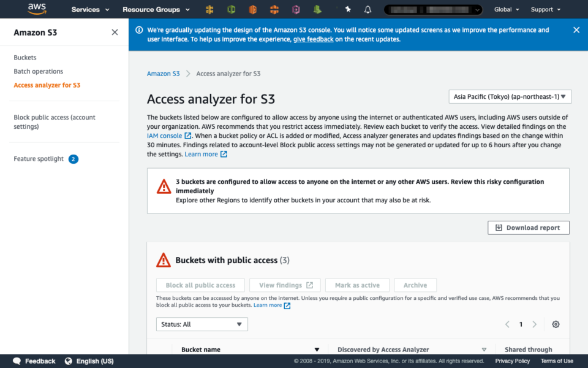Open the Bucket name sort arrow
Image resolution: width=588 pixels, height=368 pixels.
click(317, 349)
